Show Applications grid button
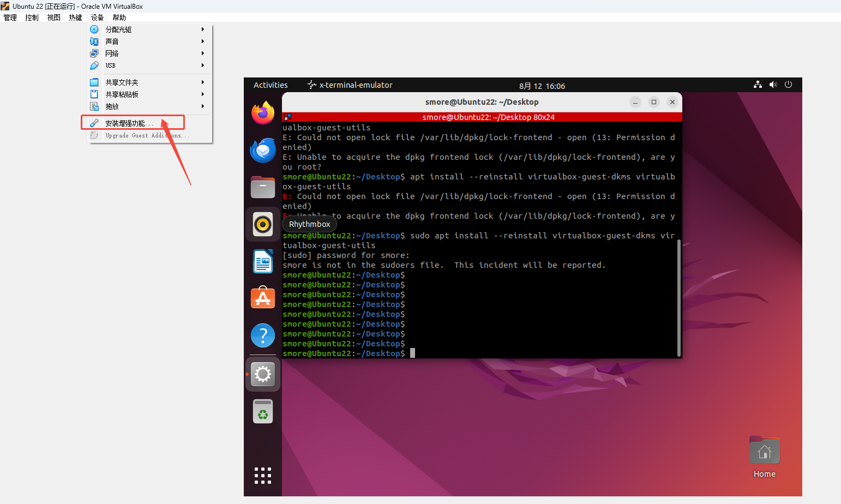 pyautogui.click(x=263, y=476)
